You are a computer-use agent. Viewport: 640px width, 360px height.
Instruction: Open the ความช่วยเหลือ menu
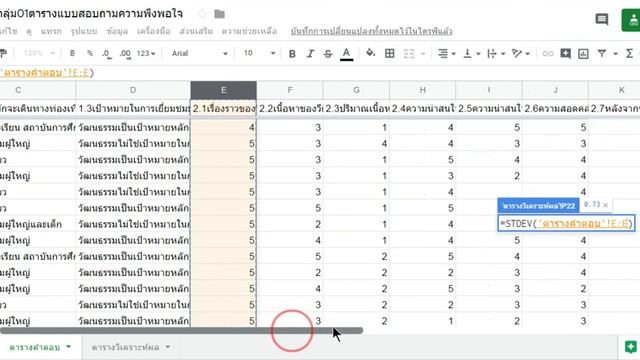pos(249,31)
